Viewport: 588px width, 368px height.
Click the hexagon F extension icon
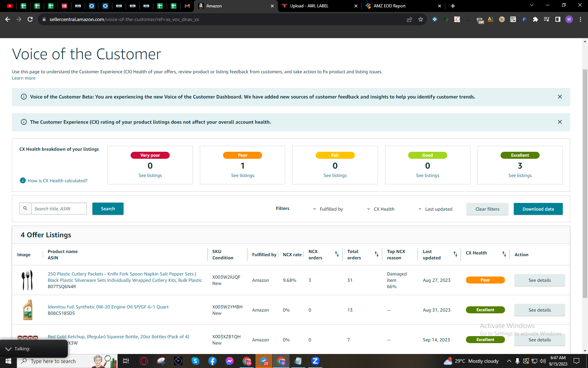click(x=524, y=19)
